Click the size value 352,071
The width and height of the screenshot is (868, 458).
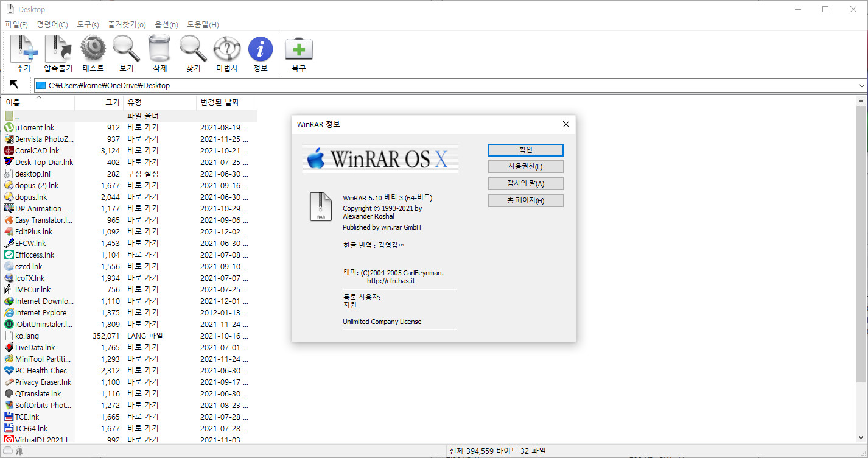coord(106,336)
